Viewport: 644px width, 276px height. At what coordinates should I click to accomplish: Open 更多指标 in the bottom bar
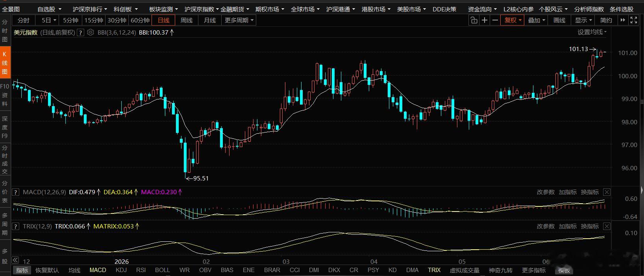tap(534, 270)
